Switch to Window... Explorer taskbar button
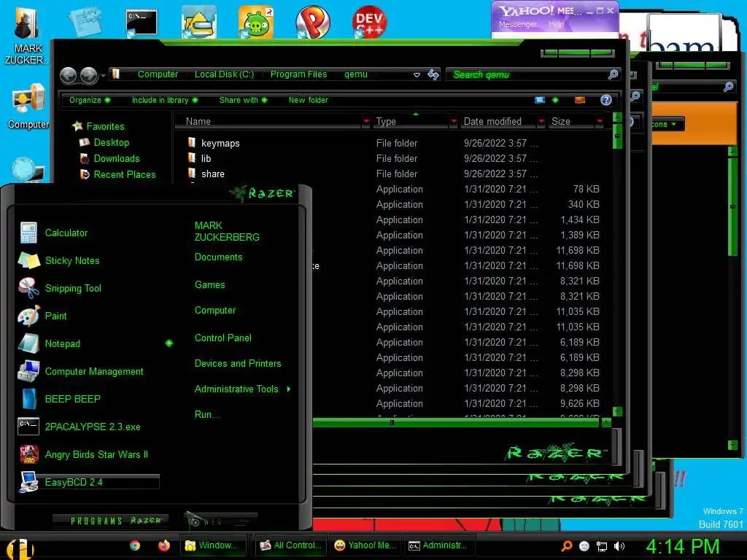The height and width of the screenshot is (560, 747). pyautogui.click(x=215, y=545)
